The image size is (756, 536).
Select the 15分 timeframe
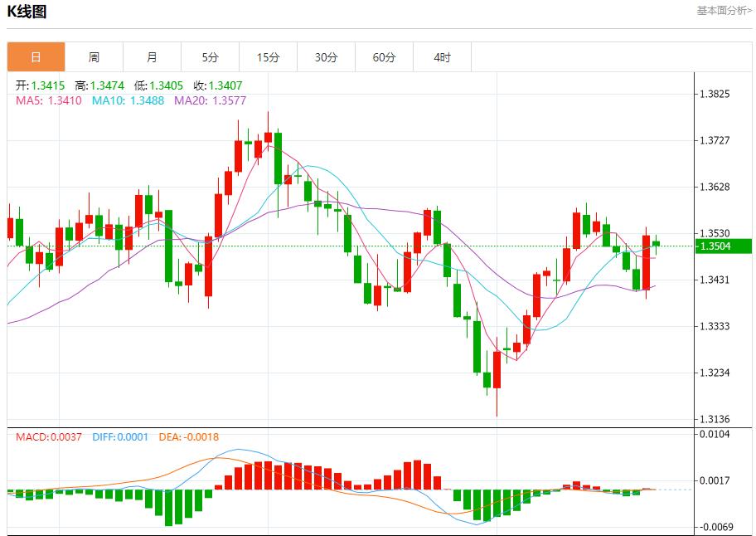[x=269, y=56]
